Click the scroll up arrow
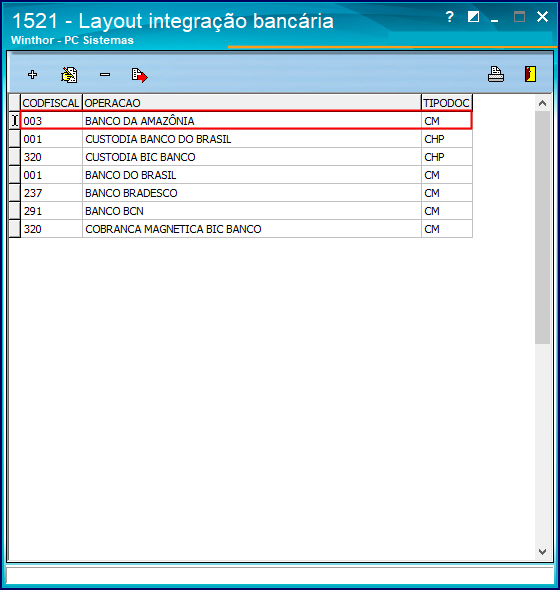The height and width of the screenshot is (590, 560). (x=542, y=103)
